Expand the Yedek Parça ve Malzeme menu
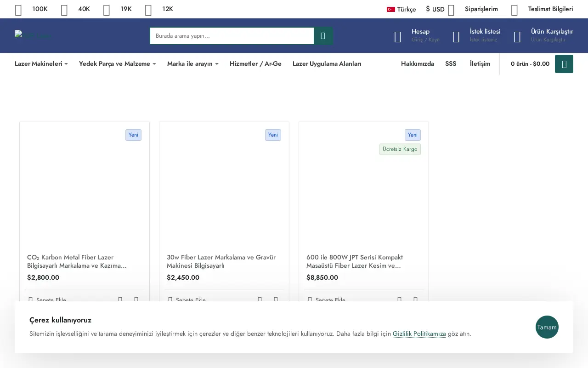Viewport: 588px width, 368px height. [118, 64]
